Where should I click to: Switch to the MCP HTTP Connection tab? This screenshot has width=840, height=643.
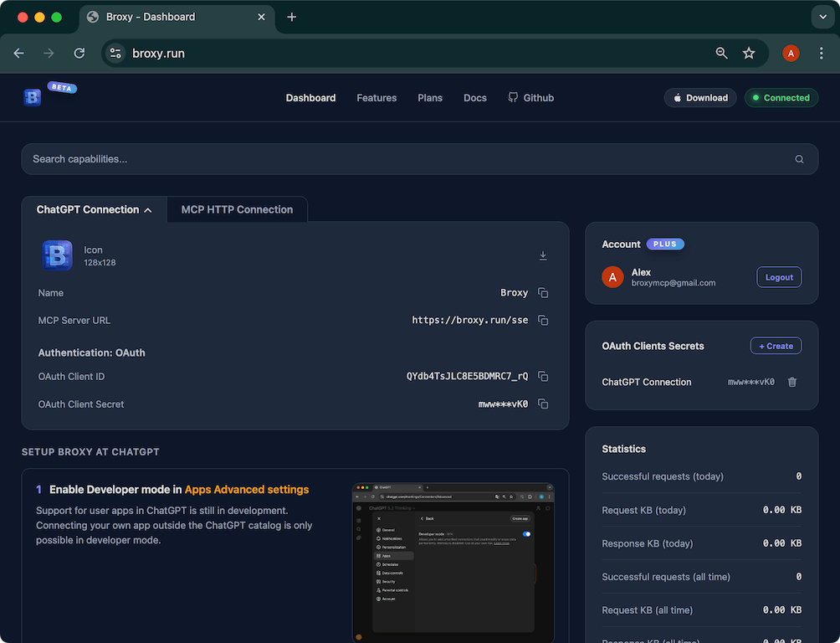click(237, 209)
